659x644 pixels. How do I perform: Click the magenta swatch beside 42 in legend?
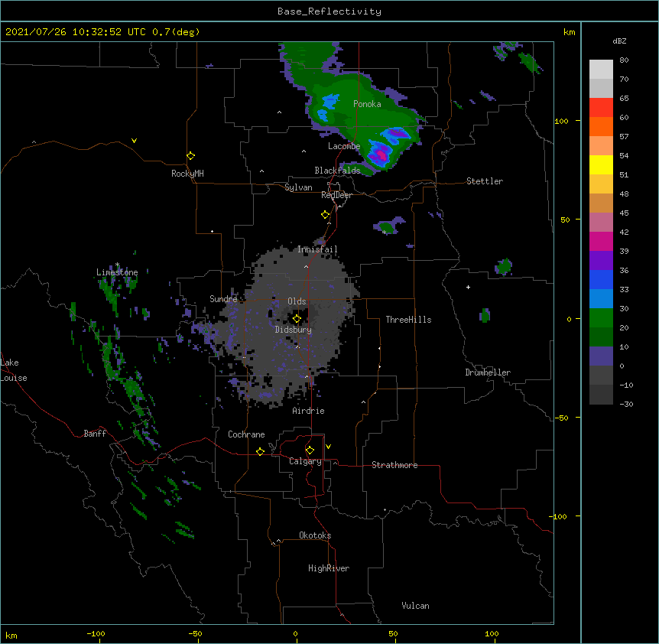tap(601, 241)
